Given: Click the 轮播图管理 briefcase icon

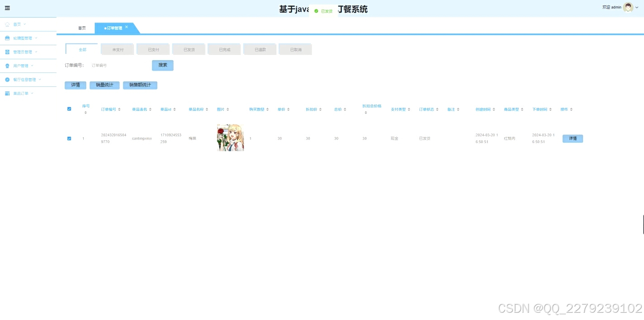Looking at the screenshot, I should point(7,38).
